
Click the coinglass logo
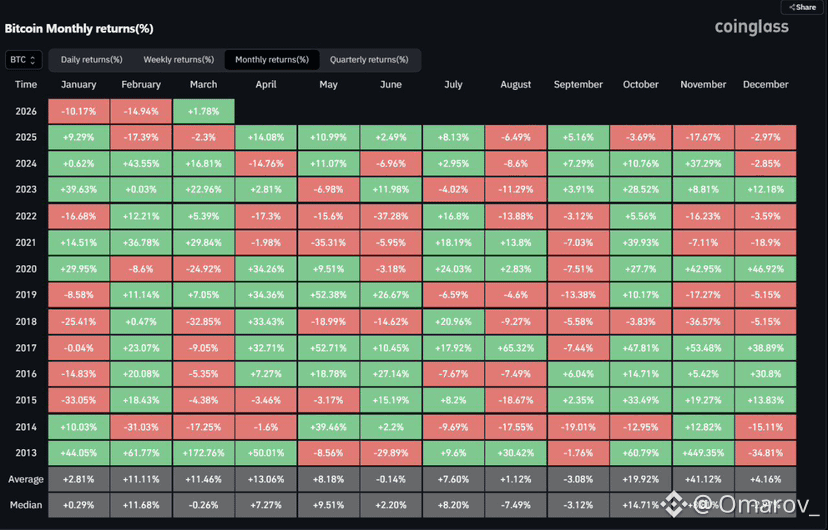point(751,27)
